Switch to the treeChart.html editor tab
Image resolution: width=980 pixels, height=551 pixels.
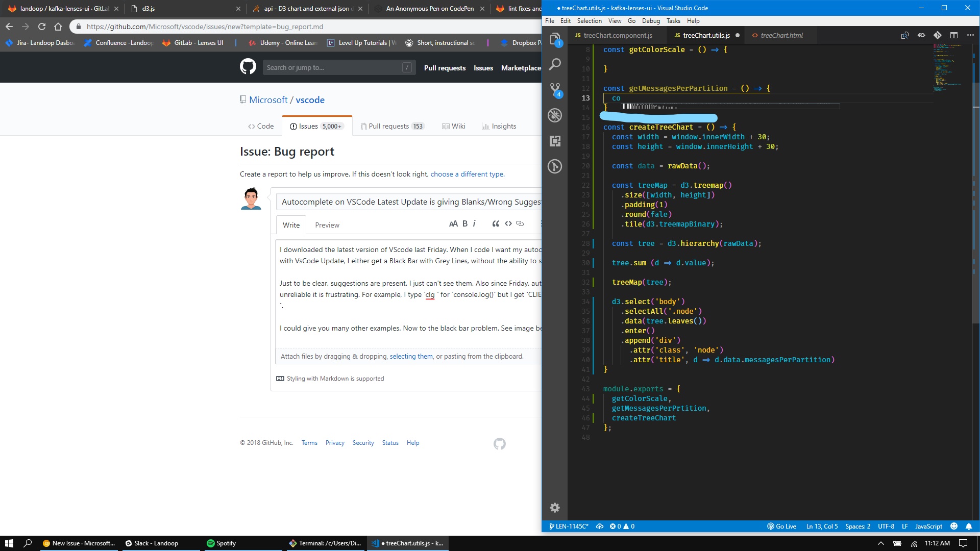(x=781, y=35)
